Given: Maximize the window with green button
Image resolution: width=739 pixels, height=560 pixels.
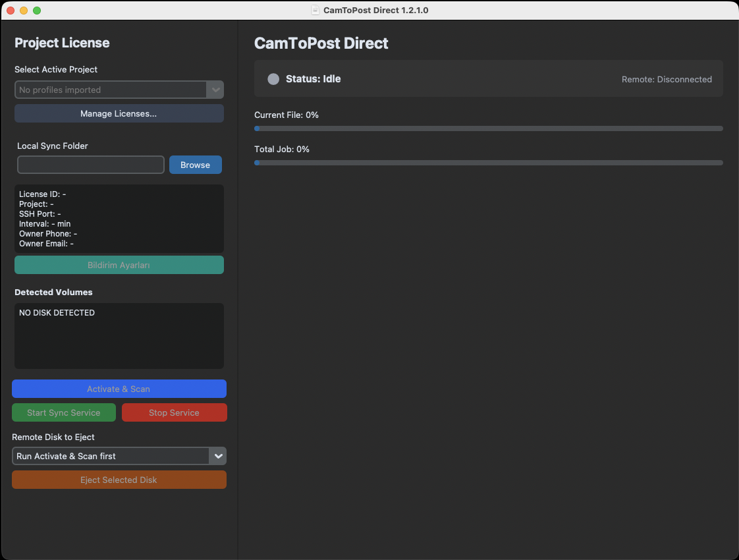Looking at the screenshot, I should (37, 11).
